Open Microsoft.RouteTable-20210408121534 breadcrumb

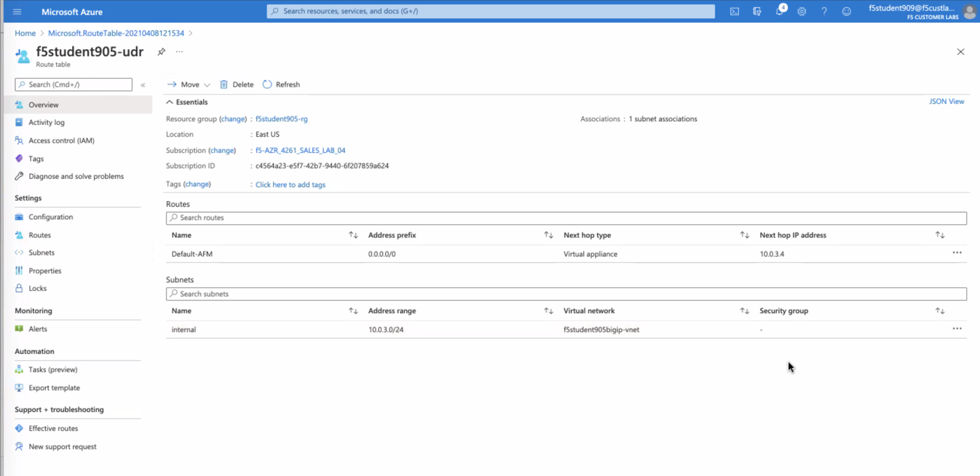(x=116, y=33)
